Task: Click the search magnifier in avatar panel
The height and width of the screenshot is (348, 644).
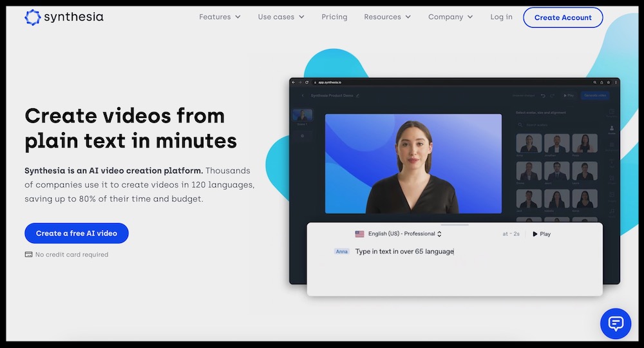Action: pos(520,125)
